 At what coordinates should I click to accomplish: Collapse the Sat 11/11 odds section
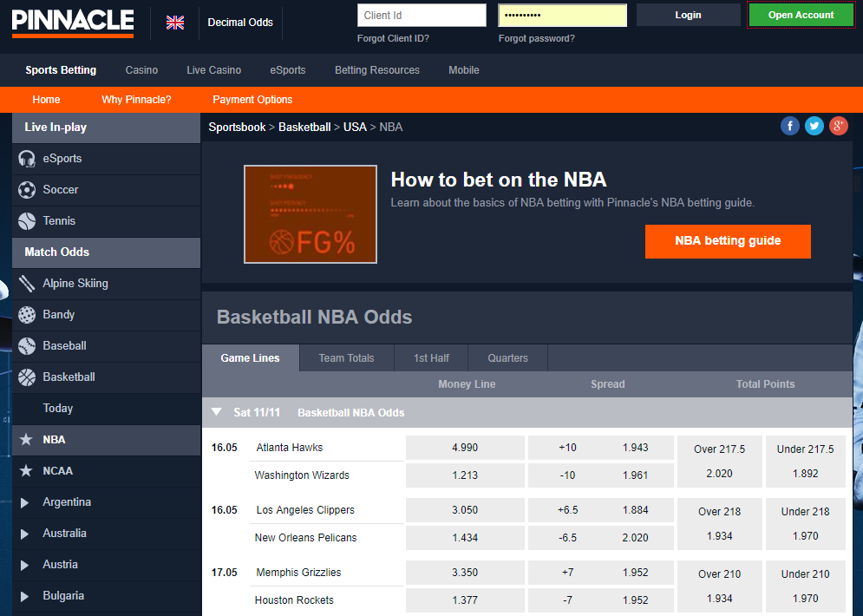(x=216, y=413)
